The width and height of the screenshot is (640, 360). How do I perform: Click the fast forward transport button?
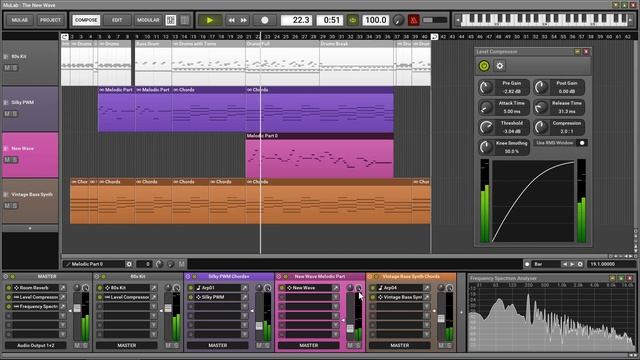coord(244,20)
